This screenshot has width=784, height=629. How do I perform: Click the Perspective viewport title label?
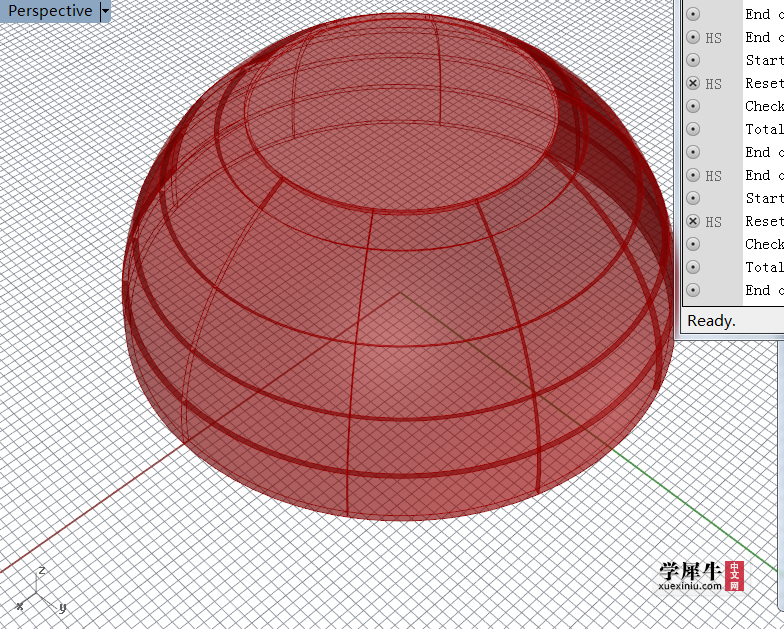pos(50,10)
